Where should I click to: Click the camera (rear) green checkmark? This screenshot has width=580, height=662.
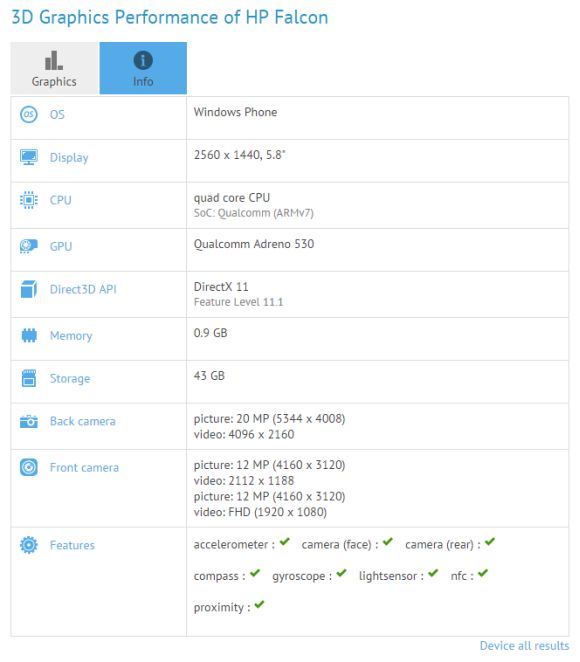coord(490,542)
